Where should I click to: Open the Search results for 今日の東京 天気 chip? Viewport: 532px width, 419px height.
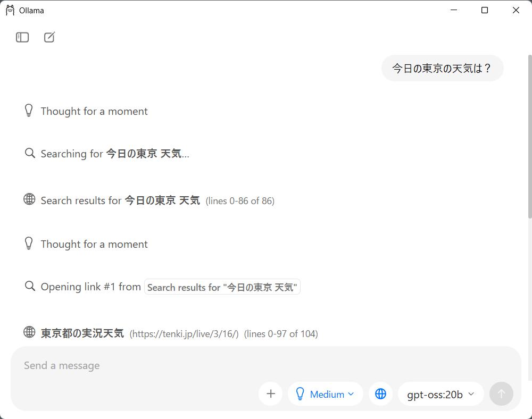pos(222,287)
